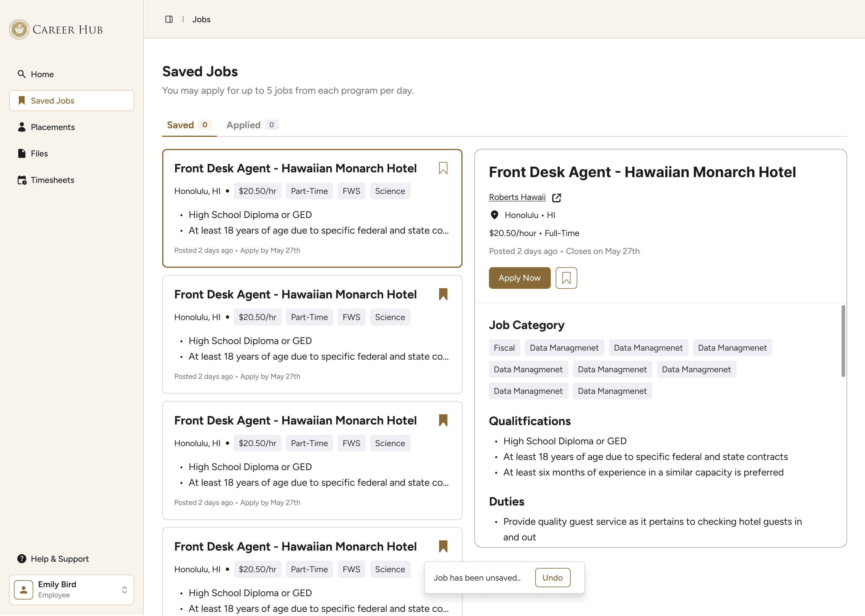865x616 pixels.
Task: Undo the unsaved job action
Action: click(x=552, y=578)
